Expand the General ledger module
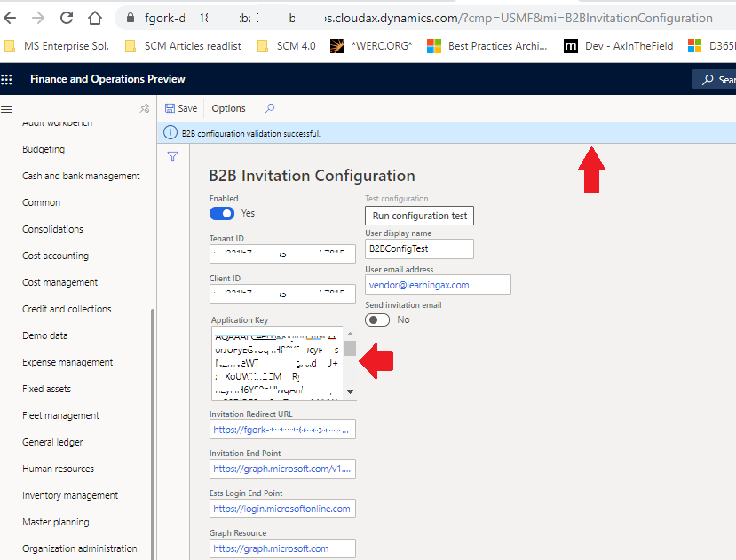Screen dimensions: 736x560 [53, 441]
